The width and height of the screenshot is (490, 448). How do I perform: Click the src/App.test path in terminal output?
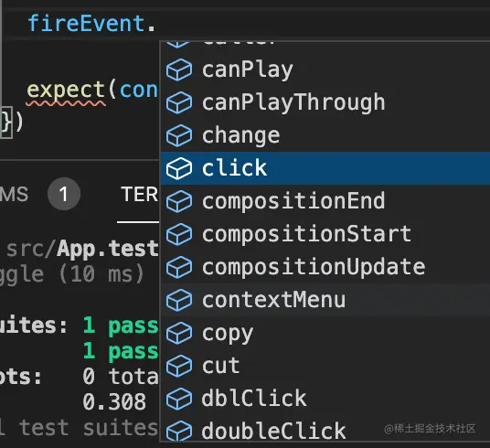pos(82,250)
